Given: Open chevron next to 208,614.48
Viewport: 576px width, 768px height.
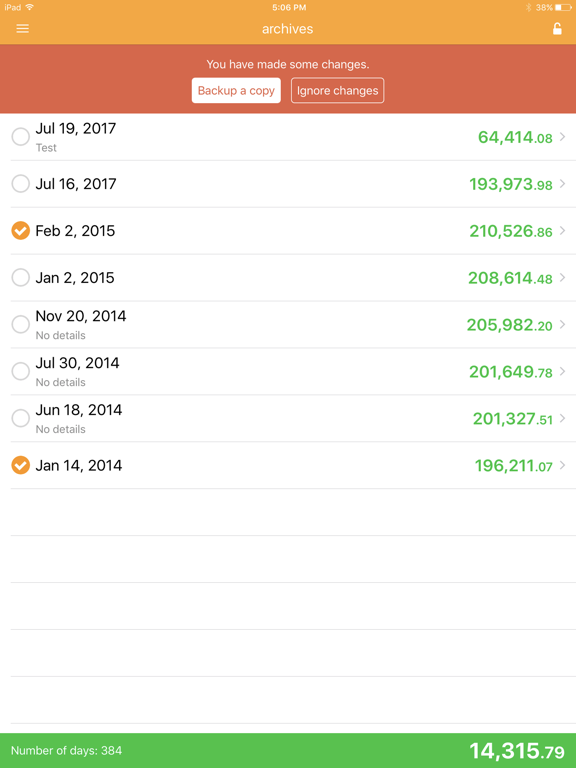Looking at the screenshot, I should (562, 278).
